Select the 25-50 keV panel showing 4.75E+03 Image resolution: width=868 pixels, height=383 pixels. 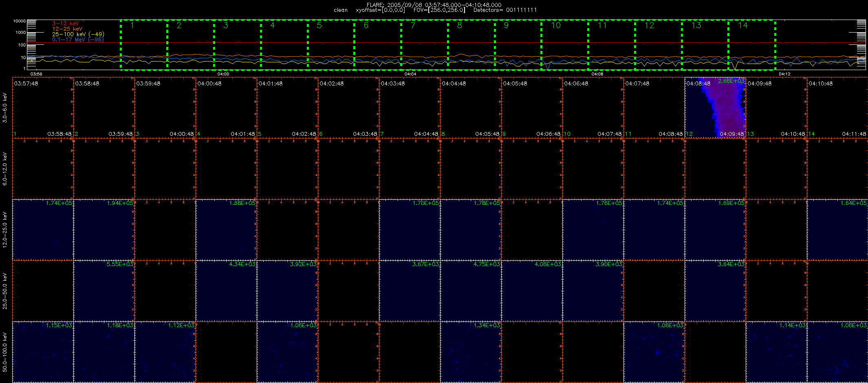tap(471, 291)
